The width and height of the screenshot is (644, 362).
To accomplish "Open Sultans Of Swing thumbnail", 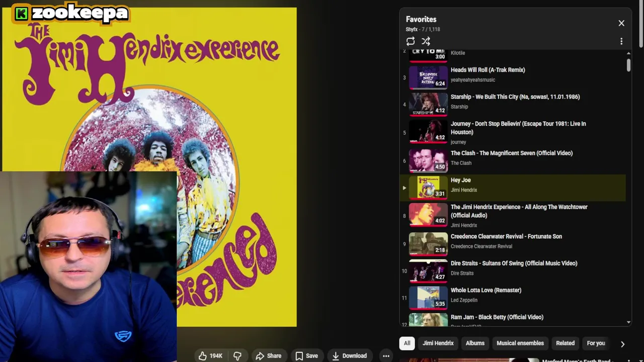I will coord(428,270).
